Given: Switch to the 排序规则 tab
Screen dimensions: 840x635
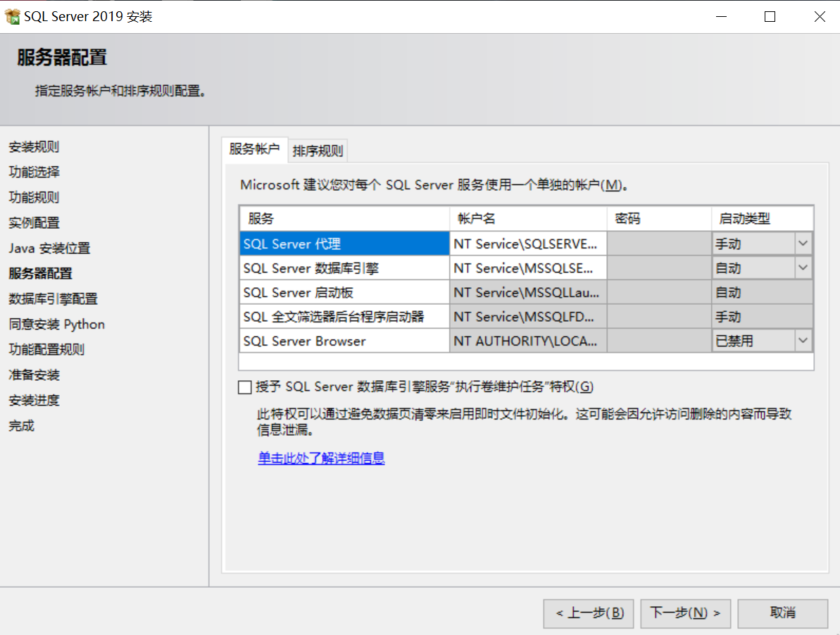Looking at the screenshot, I should [x=318, y=151].
